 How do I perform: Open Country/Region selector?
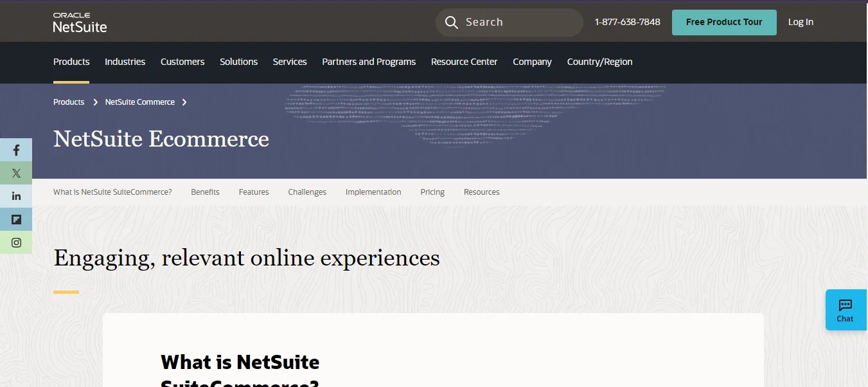click(599, 62)
